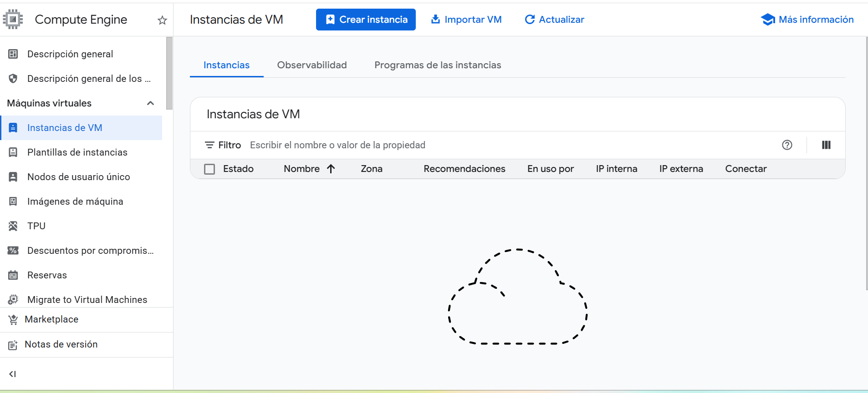Refresh the list with Actualizar

554,20
